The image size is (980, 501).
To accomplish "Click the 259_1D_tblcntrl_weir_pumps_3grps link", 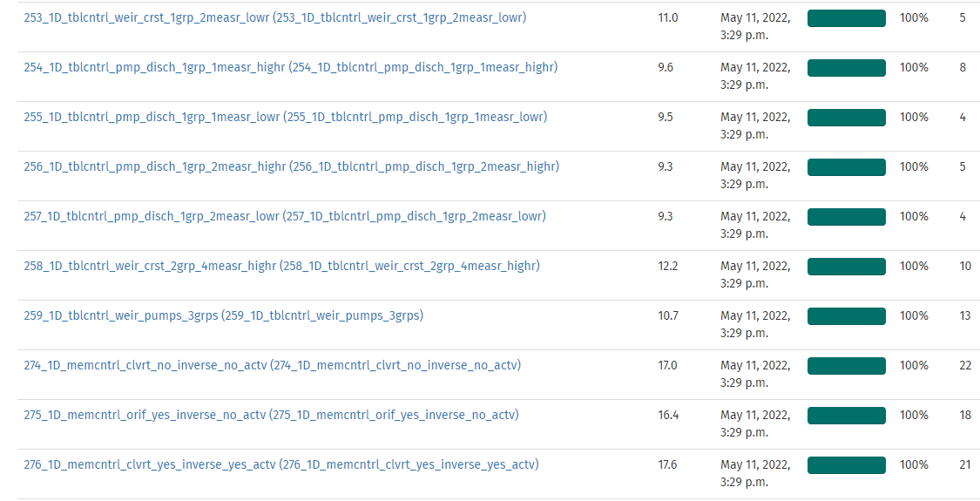I will (x=223, y=315).
